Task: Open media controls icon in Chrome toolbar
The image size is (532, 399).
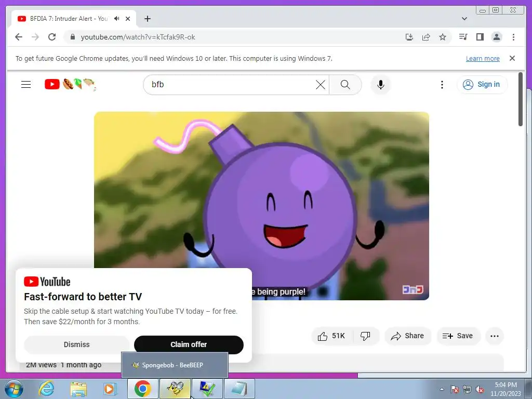Action: tap(463, 37)
